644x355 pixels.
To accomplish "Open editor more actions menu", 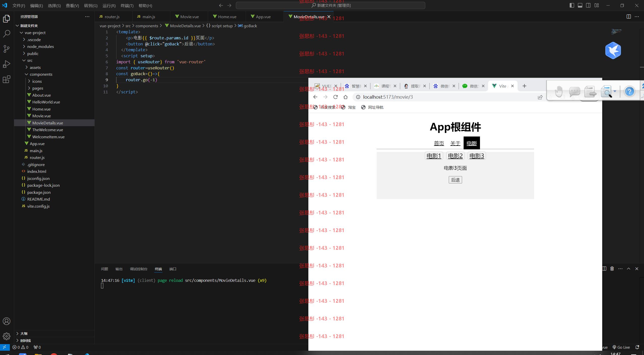I will click(637, 17).
